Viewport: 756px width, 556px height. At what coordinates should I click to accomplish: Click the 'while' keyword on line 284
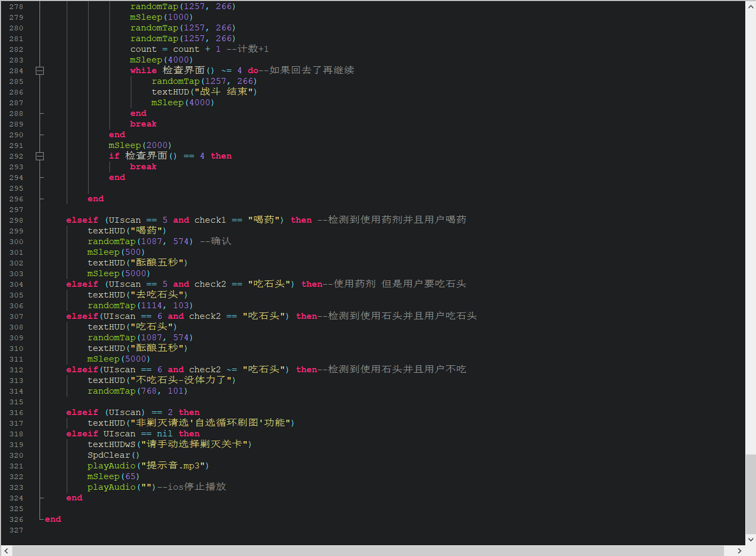point(143,71)
